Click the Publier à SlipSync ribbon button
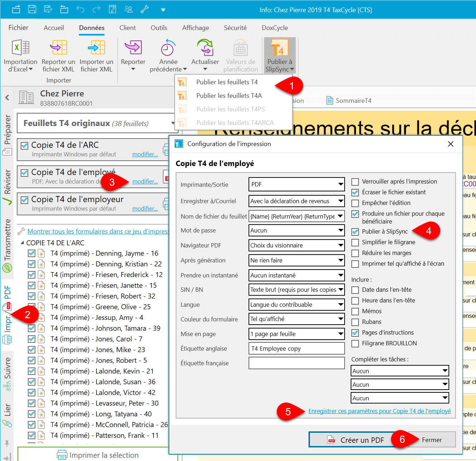The image size is (476, 461). click(x=280, y=56)
